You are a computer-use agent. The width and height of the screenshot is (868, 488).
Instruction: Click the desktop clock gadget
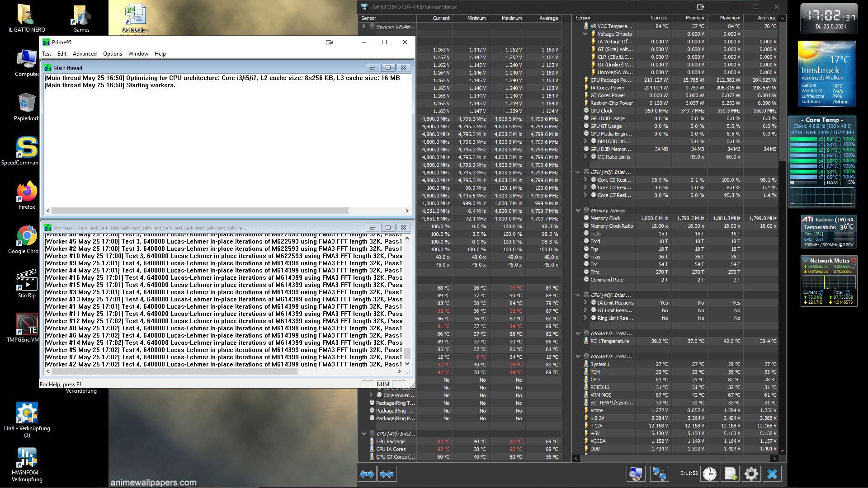tap(829, 19)
